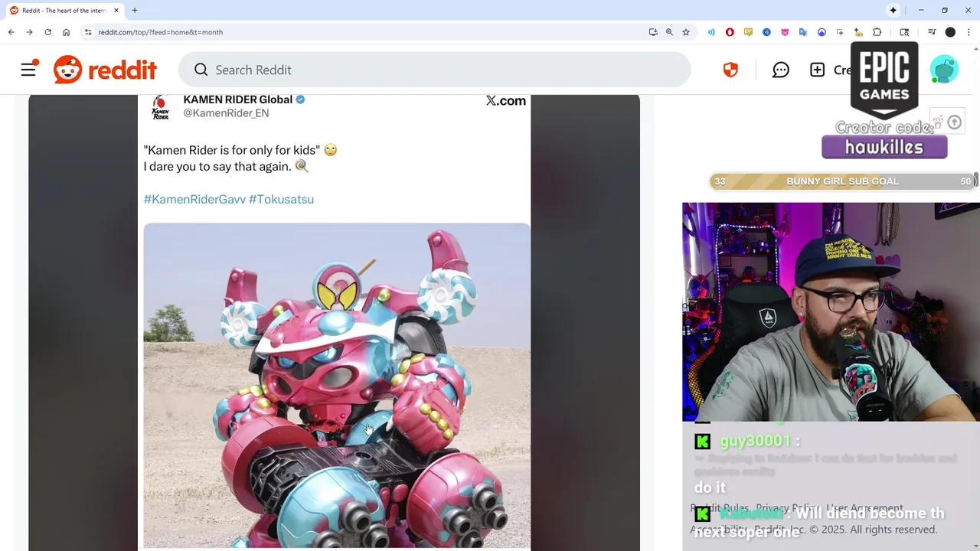This screenshot has width=980, height=551.
Task: Open the pink pig extension
Action: (x=785, y=32)
